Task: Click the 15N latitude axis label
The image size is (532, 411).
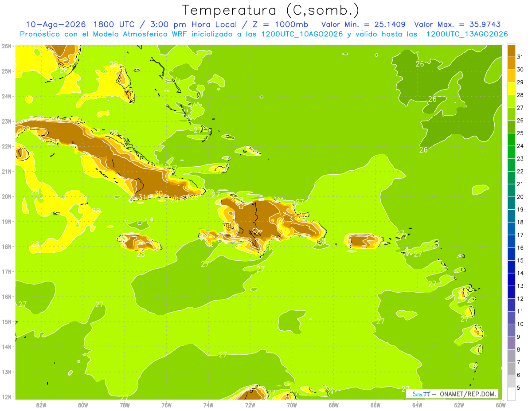Action: pos(6,321)
